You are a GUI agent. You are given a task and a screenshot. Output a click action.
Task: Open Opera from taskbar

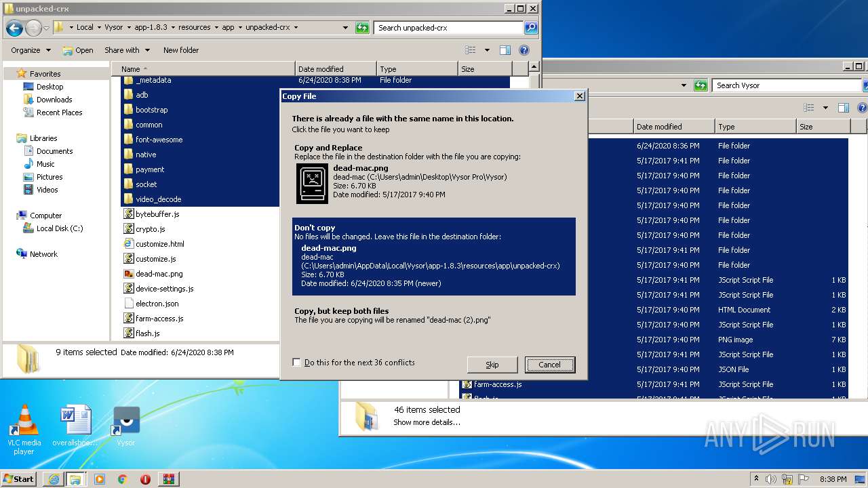click(145, 479)
